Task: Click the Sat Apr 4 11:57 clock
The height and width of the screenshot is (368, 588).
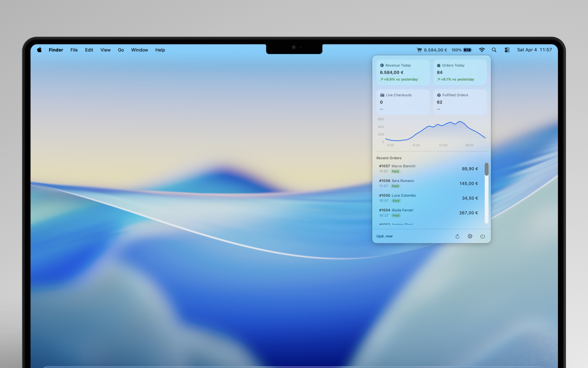Action: [x=534, y=50]
